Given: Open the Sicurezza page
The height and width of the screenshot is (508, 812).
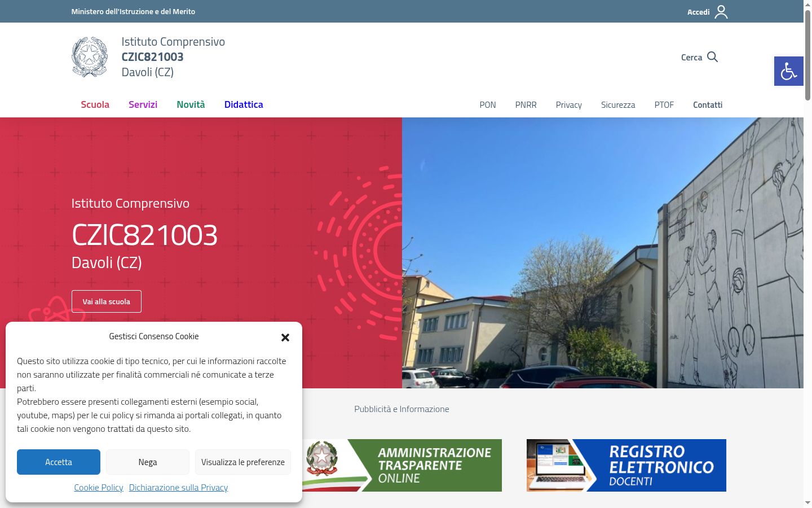Looking at the screenshot, I should pyautogui.click(x=618, y=105).
